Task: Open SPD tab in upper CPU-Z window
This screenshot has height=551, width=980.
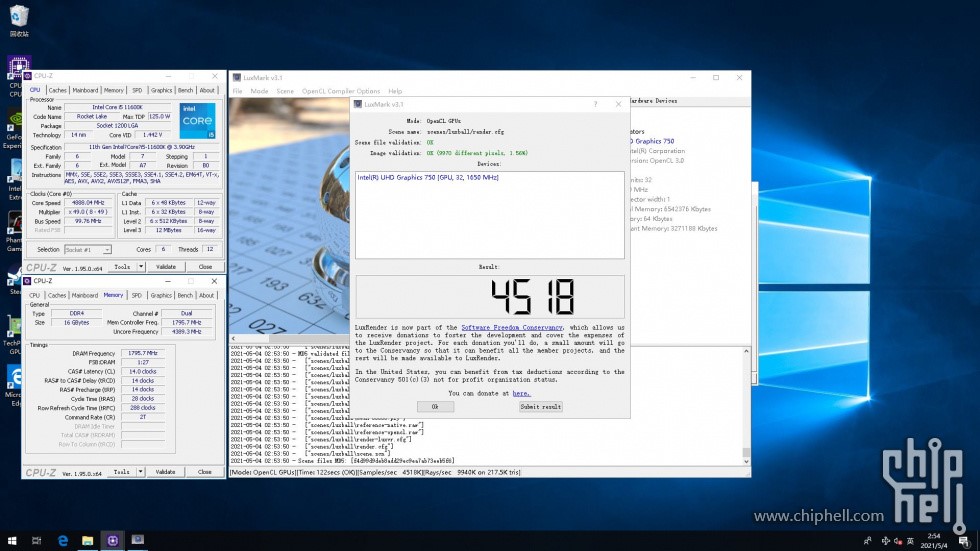Action: pyautogui.click(x=137, y=90)
